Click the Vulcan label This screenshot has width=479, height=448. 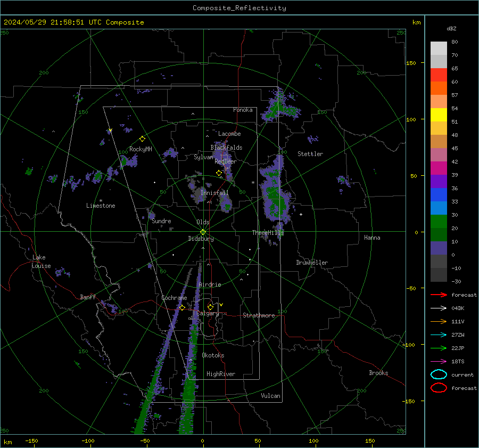click(270, 396)
